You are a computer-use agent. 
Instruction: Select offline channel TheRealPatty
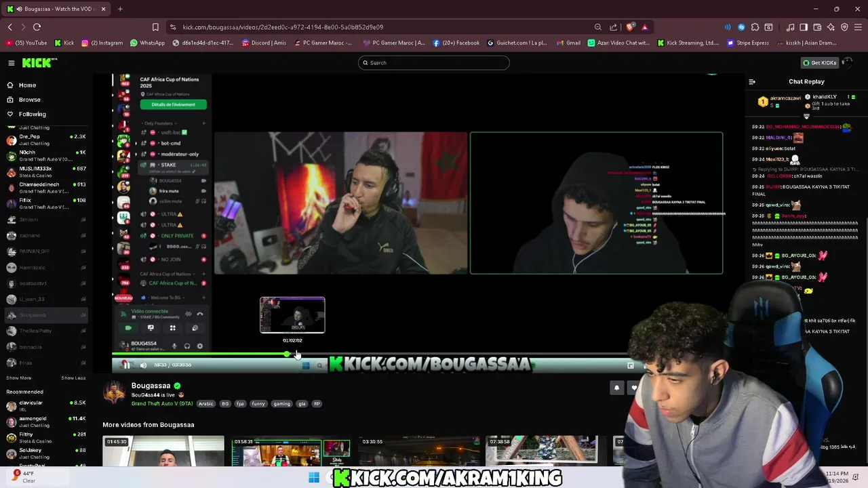point(46,331)
